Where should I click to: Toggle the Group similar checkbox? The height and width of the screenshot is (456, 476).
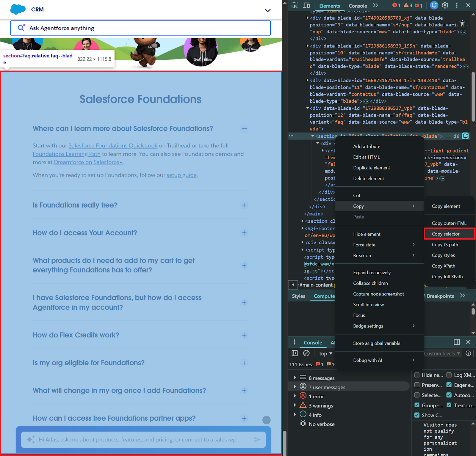[417, 405]
